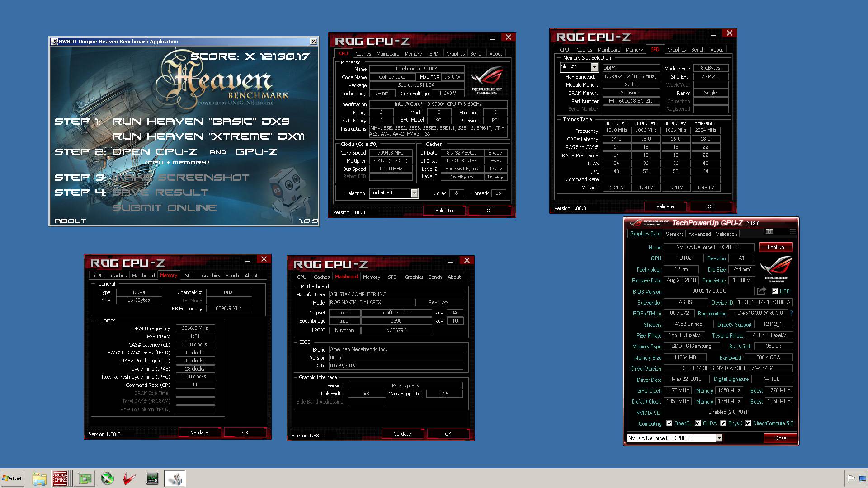Click the DRAM Frequency 2066.3 MHz value
868x488 pixels.
(x=195, y=328)
